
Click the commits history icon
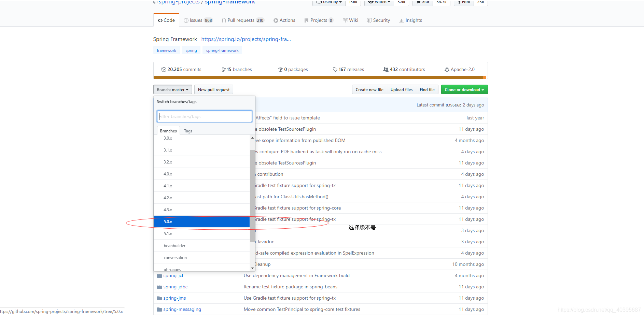pyautogui.click(x=164, y=70)
